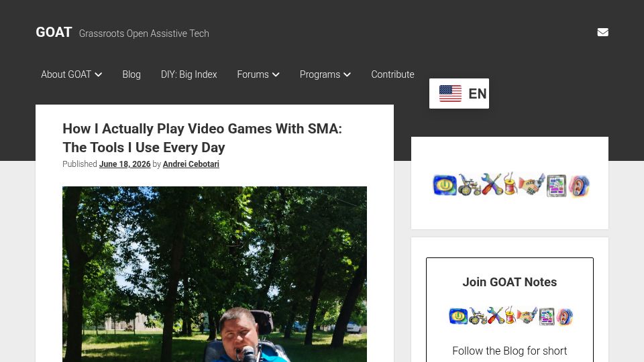Open the About GOAT menu item
Image resolution: width=644 pixels, height=362 pixels.
(x=66, y=74)
